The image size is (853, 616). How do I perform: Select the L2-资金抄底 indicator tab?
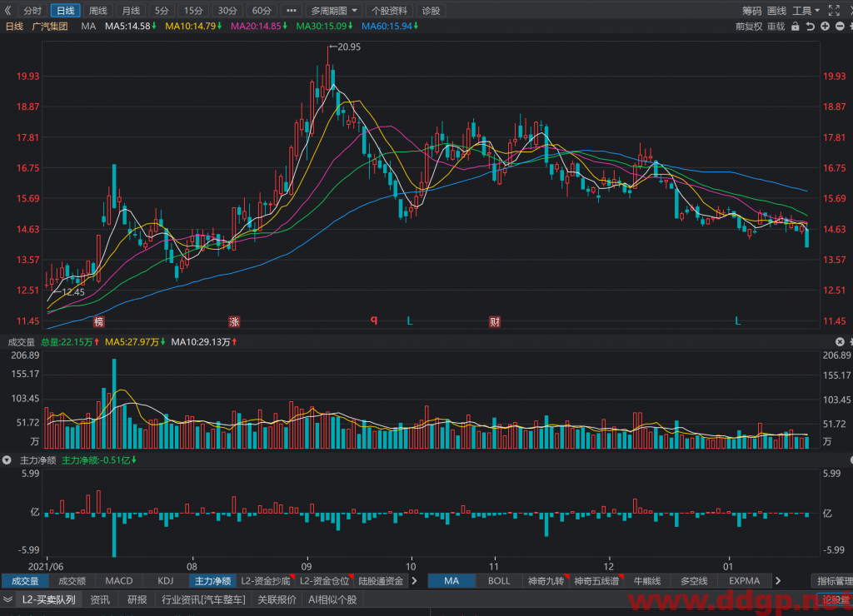click(x=266, y=581)
